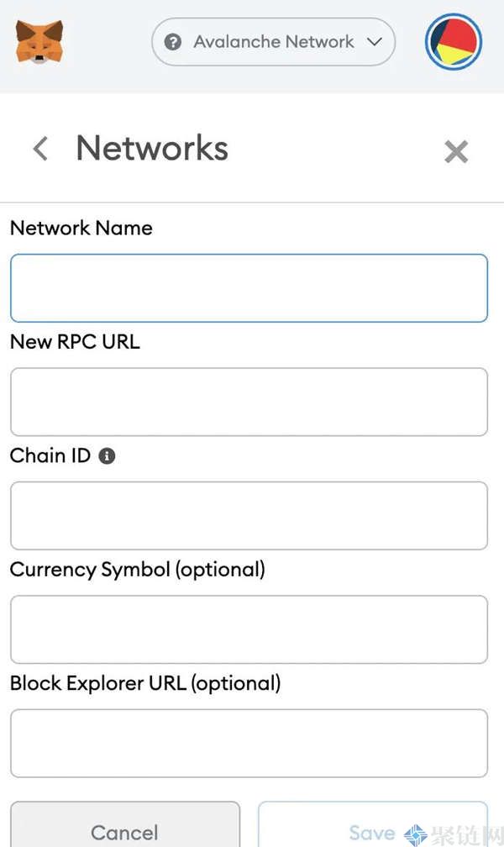504x847 pixels.
Task: Click the Network Name label
Action: (81, 228)
